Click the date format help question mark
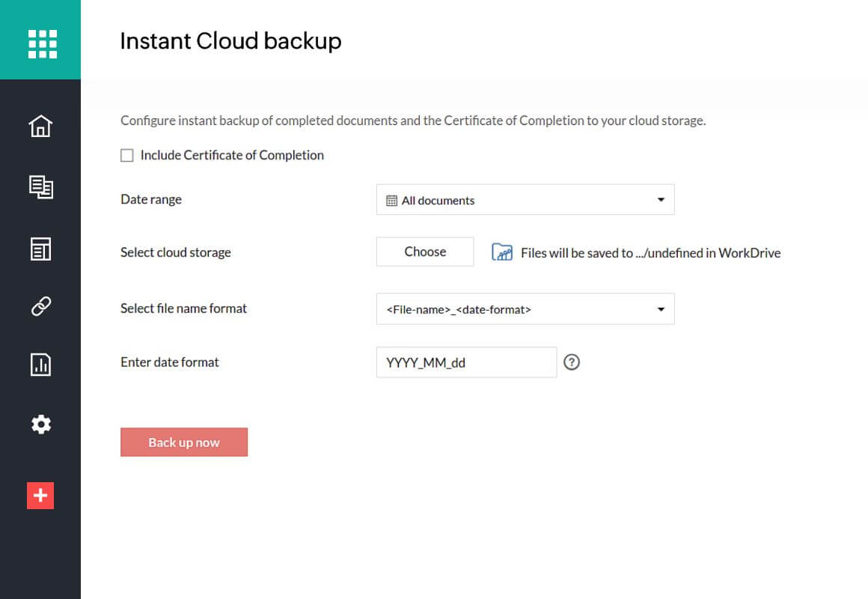 coord(572,362)
